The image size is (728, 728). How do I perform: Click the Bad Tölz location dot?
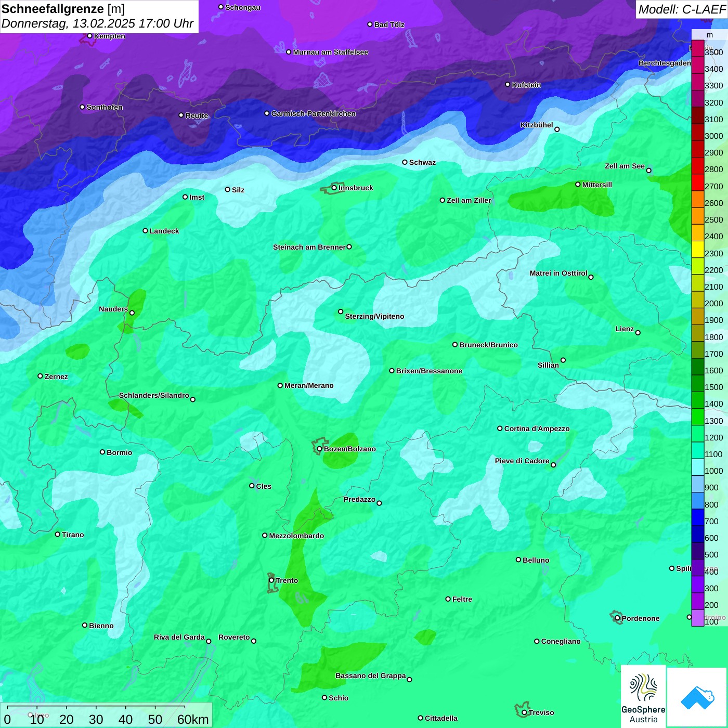coord(370,24)
